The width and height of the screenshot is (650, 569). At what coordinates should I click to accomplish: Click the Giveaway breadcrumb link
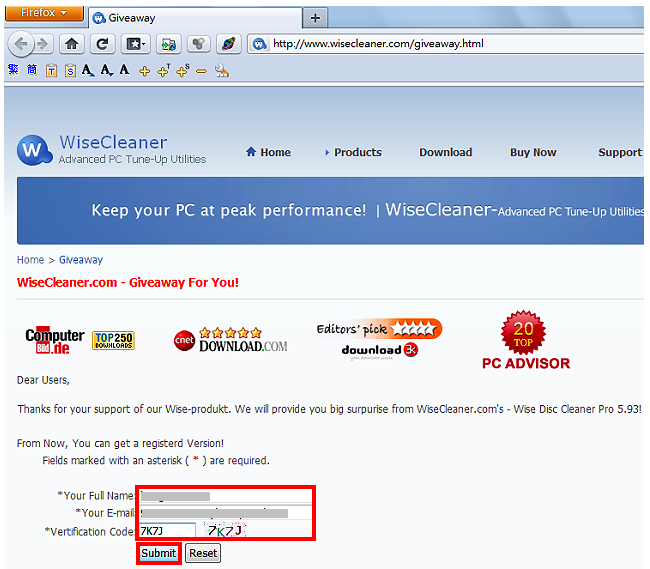pos(81,260)
